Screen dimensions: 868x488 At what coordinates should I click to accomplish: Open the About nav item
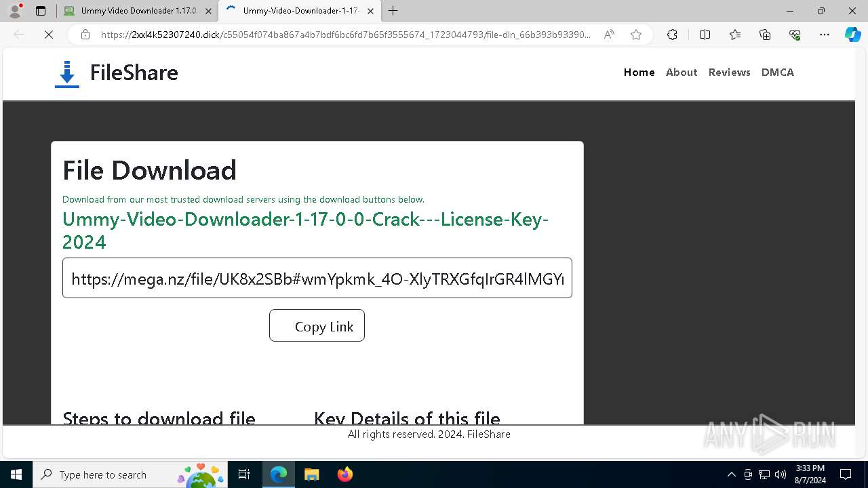point(682,72)
